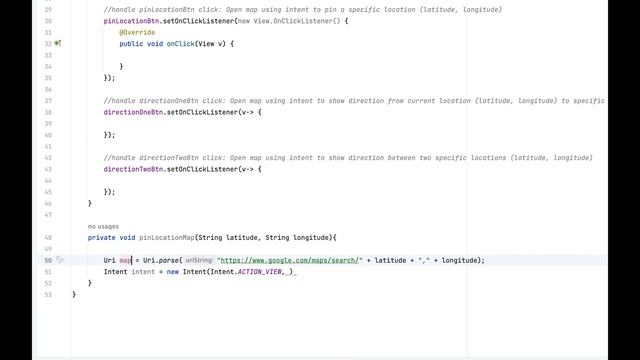This screenshot has height=360, width=640.
Task: Click the gutter icon beside line 50
Action: point(60,260)
